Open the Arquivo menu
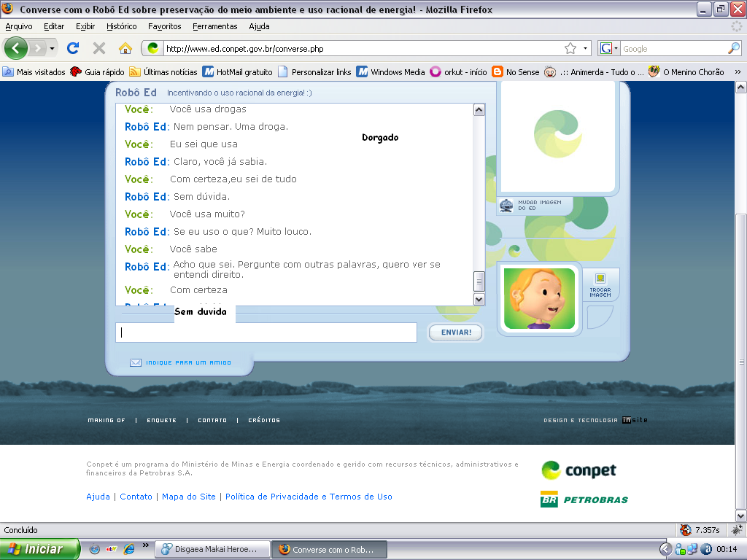 click(x=19, y=27)
